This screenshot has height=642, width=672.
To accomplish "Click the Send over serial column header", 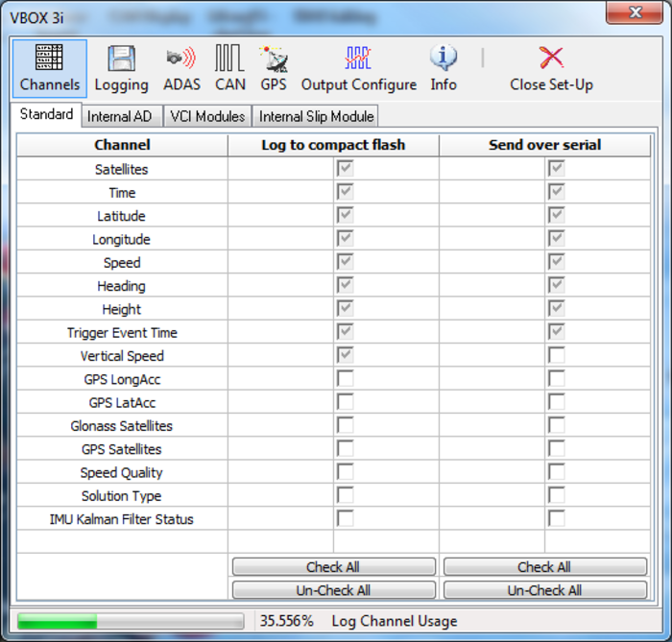I will [x=544, y=145].
